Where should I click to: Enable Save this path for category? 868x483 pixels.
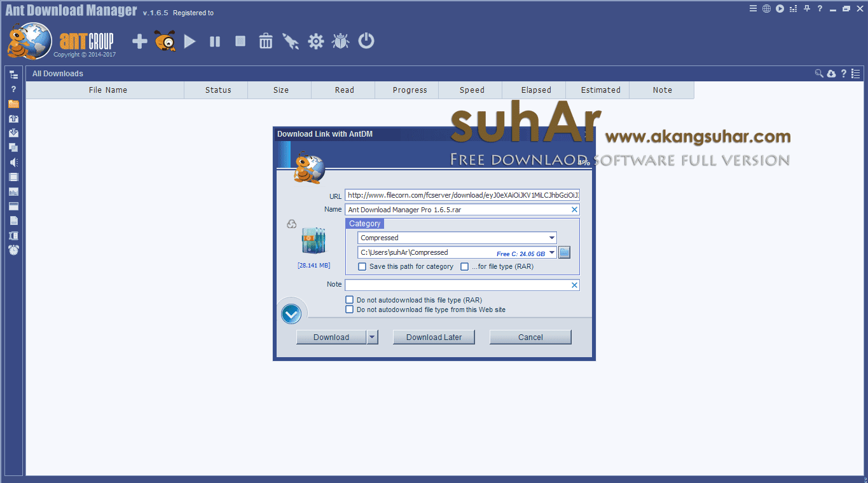coord(362,267)
